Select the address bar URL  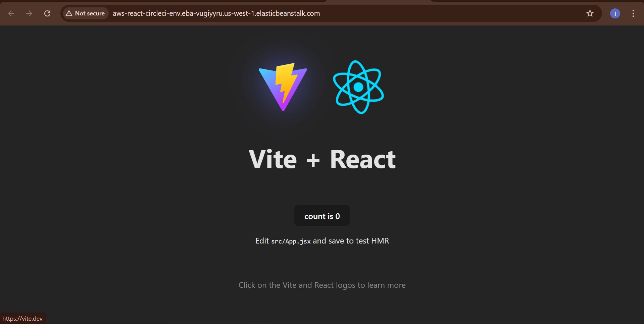pos(216,13)
